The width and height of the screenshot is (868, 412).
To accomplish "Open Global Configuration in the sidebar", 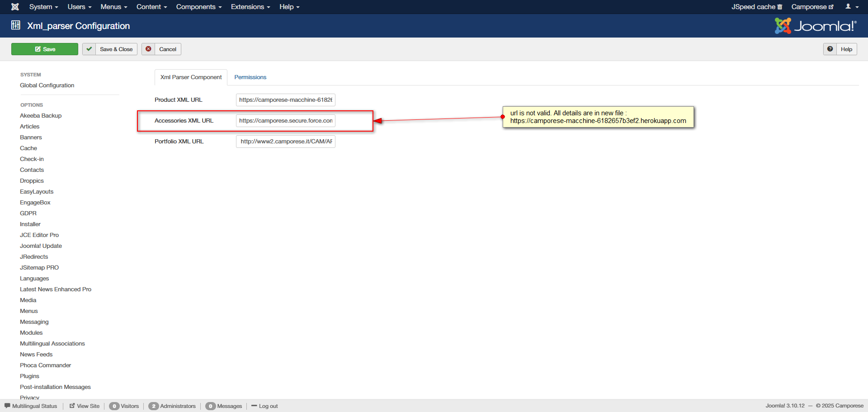I will click(x=47, y=85).
